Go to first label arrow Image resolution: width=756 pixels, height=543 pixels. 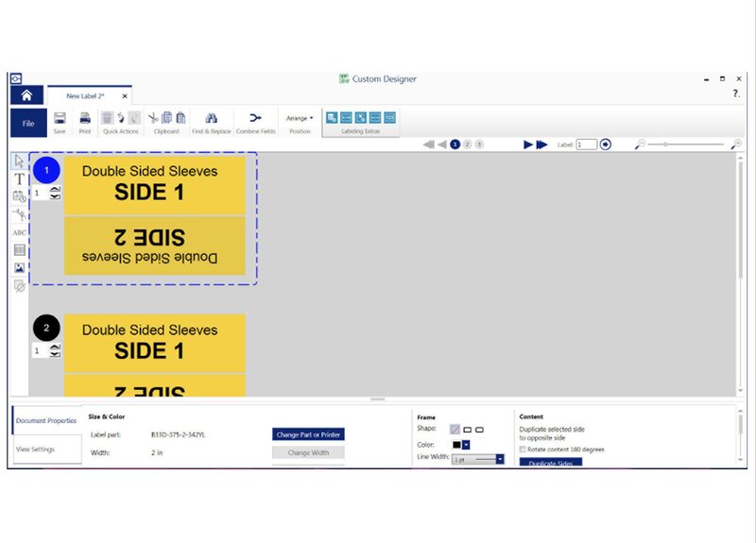[429, 144]
